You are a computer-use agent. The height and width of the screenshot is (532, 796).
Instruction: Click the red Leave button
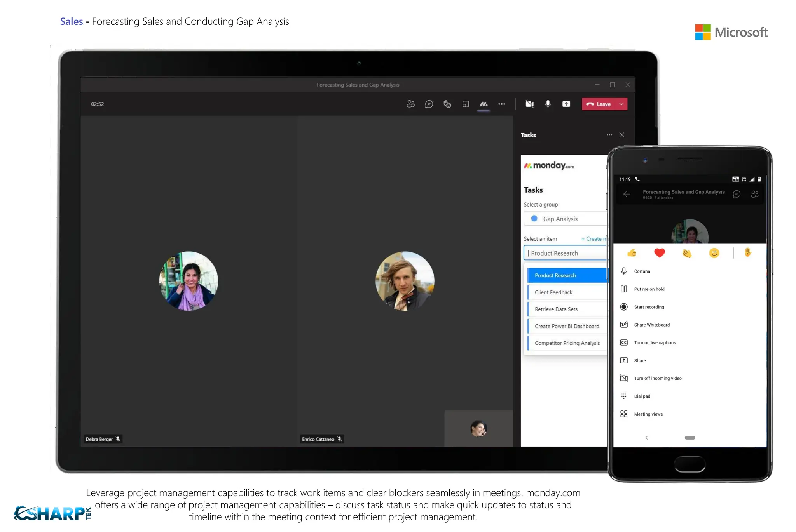(599, 104)
